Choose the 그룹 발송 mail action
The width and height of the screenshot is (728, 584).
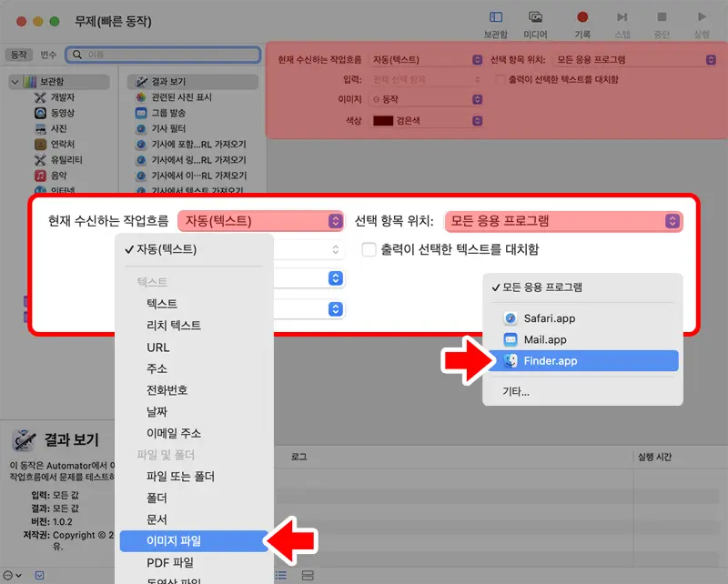(168, 113)
